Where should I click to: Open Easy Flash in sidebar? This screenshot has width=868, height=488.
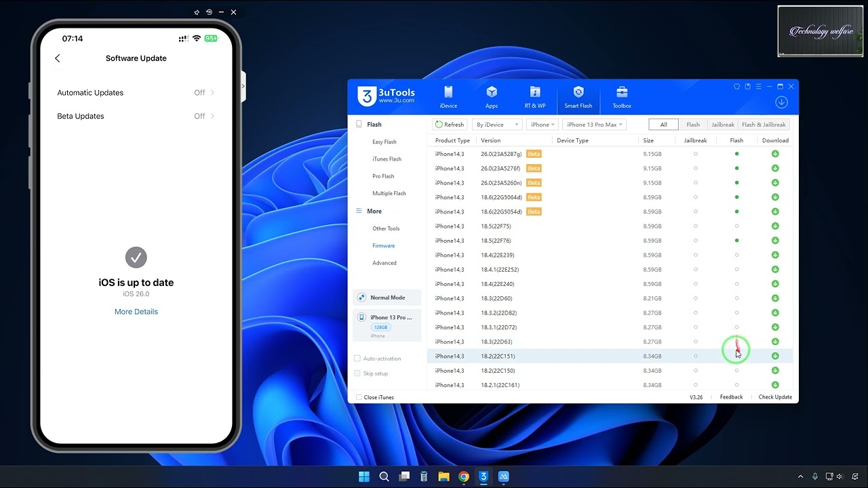[x=384, y=142]
